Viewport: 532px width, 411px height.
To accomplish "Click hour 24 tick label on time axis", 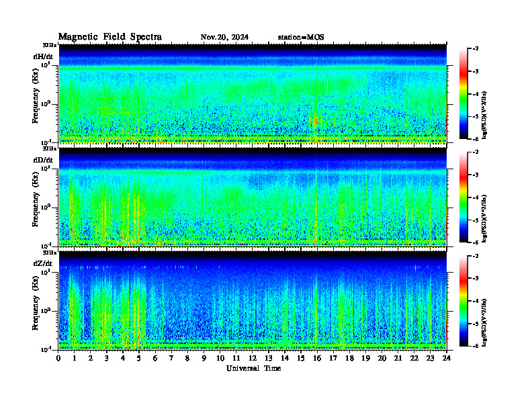I will pyautogui.click(x=447, y=359).
